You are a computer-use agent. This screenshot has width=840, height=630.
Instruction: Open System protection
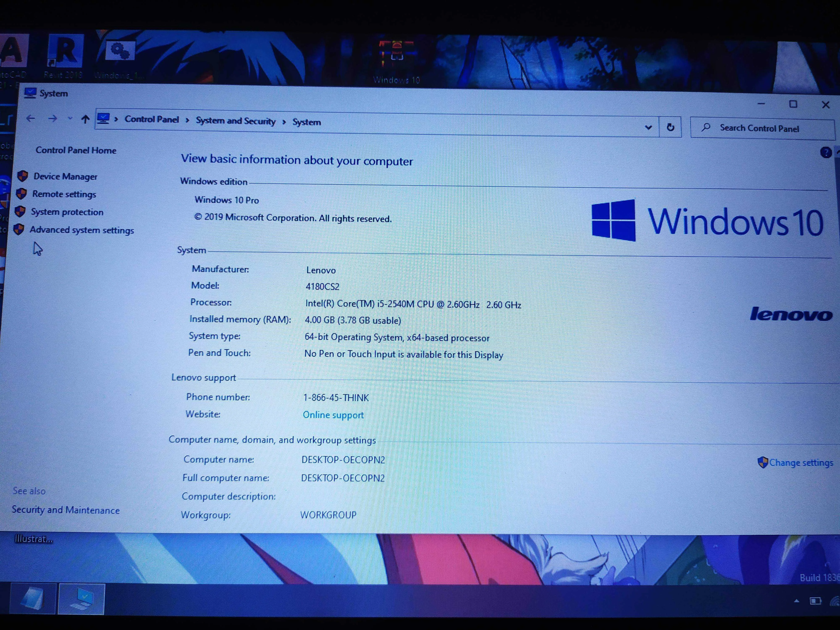point(67,212)
